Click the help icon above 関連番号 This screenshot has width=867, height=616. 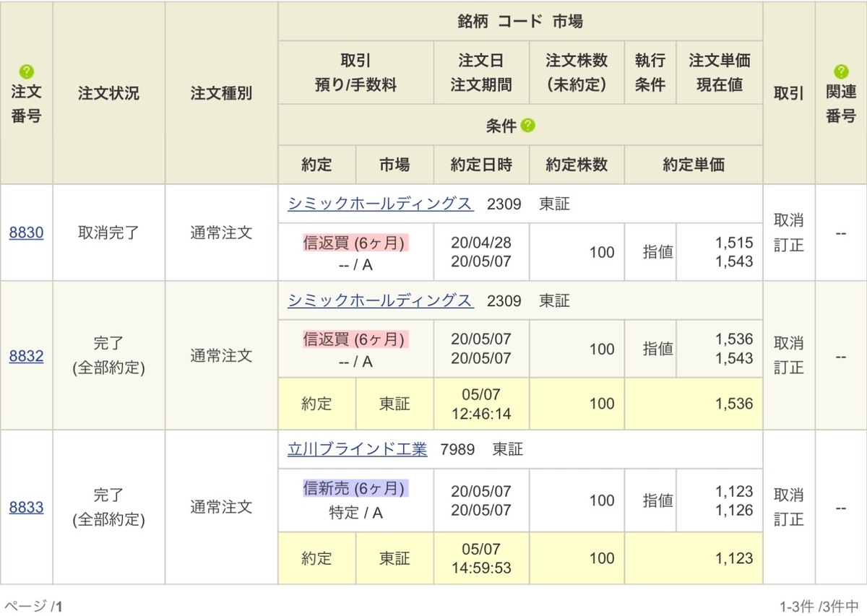[841, 71]
